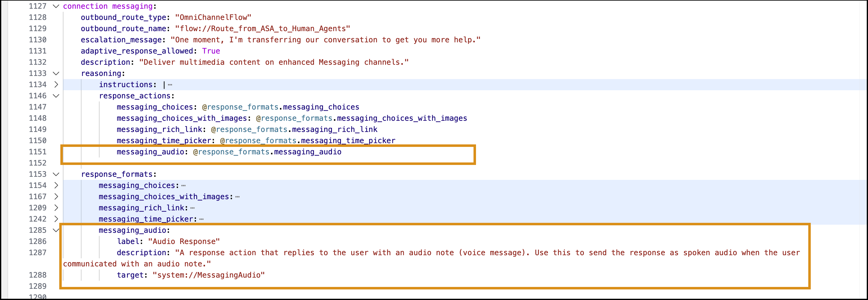Expand the folded instructions block
868x300 pixels.
click(x=56, y=84)
